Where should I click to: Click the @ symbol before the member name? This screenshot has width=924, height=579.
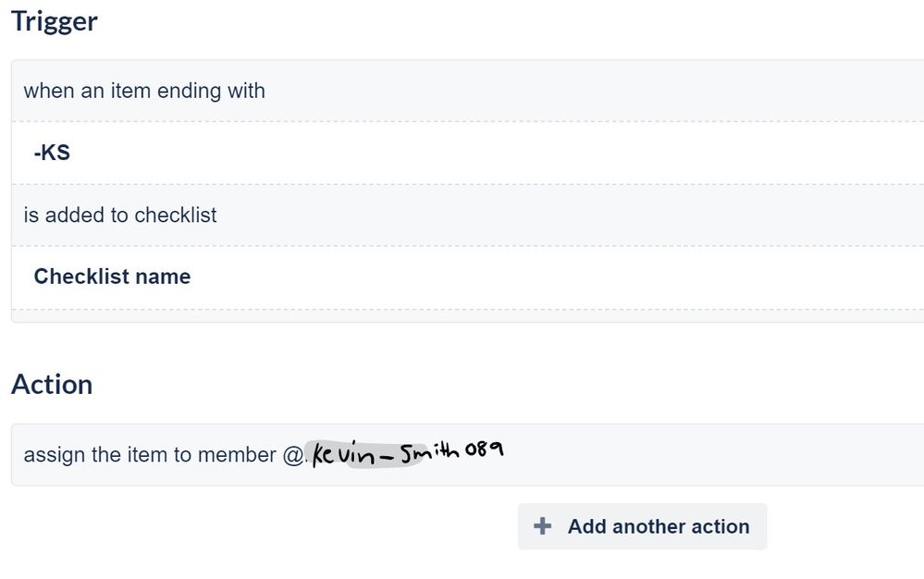click(293, 455)
